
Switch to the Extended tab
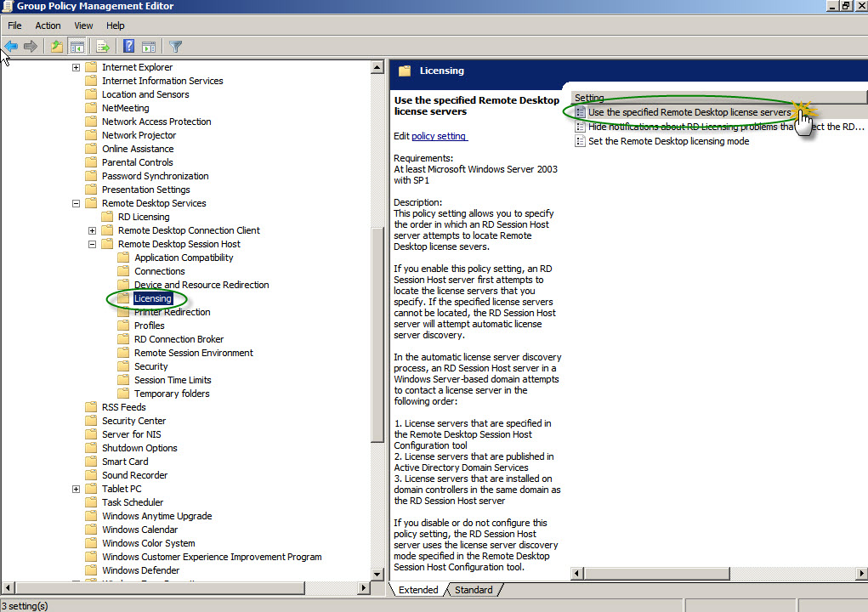[x=418, y=590]
